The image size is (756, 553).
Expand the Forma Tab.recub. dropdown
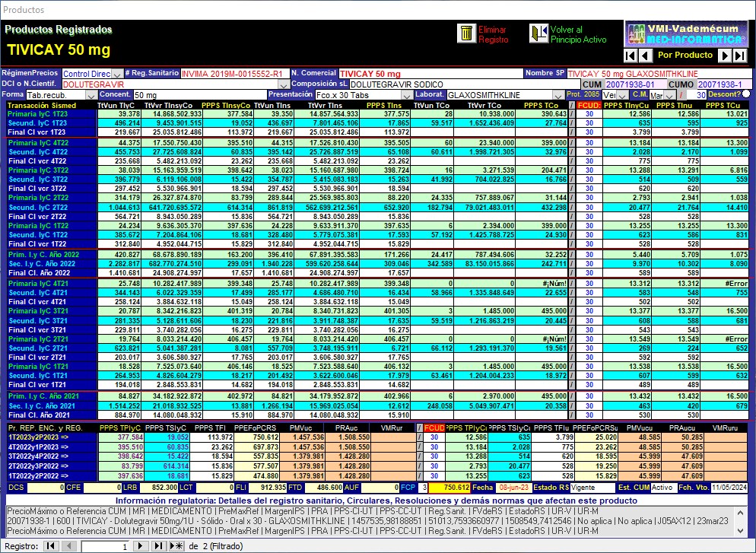coord(91,94)
